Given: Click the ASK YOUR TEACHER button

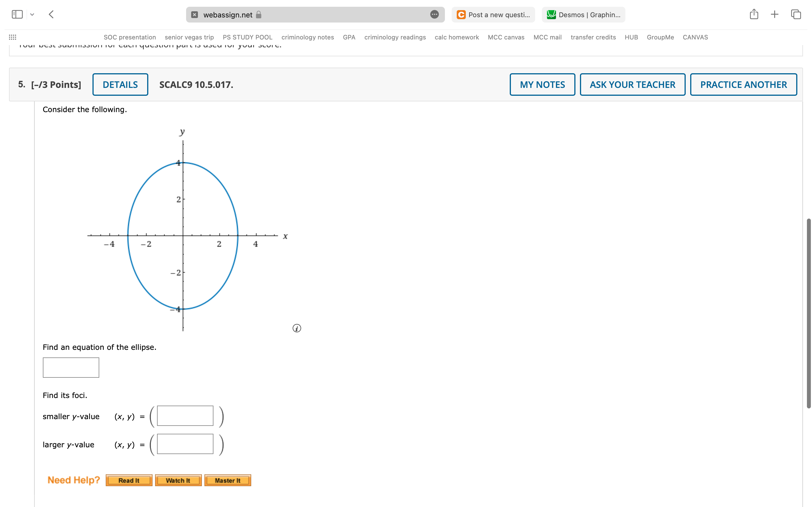Looking at the screenshot, I should point(632,84).
